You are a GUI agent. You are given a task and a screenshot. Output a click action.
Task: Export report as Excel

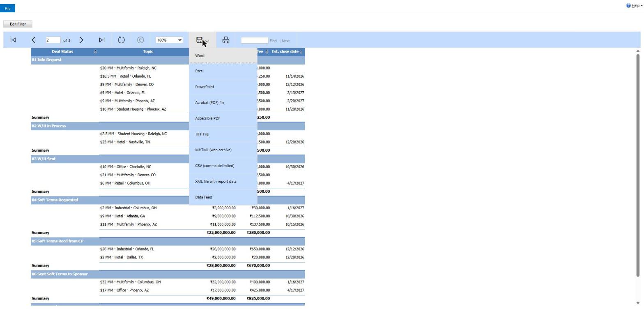point(223,71)
